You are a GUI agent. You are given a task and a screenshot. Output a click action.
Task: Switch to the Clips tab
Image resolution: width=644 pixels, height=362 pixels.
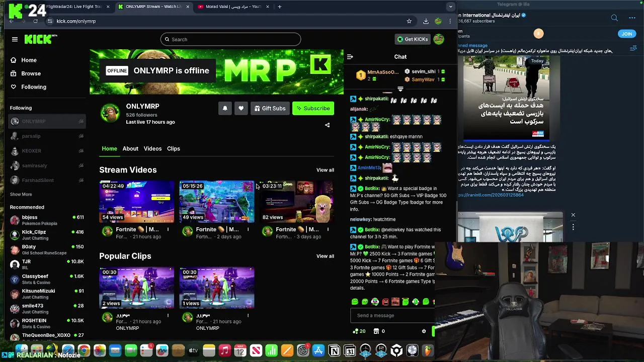coord(174,148)
